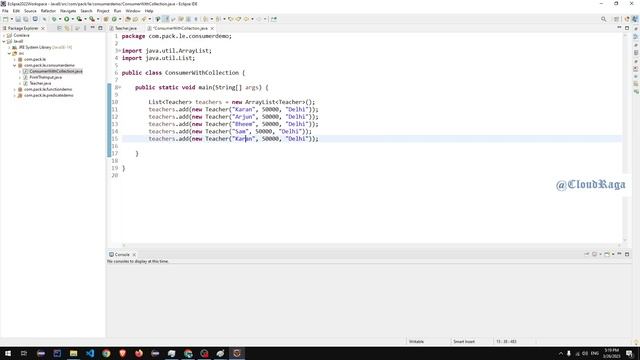Open the Run menu
640x360 pixels.
pyautogui.click(x=118, y=11)
